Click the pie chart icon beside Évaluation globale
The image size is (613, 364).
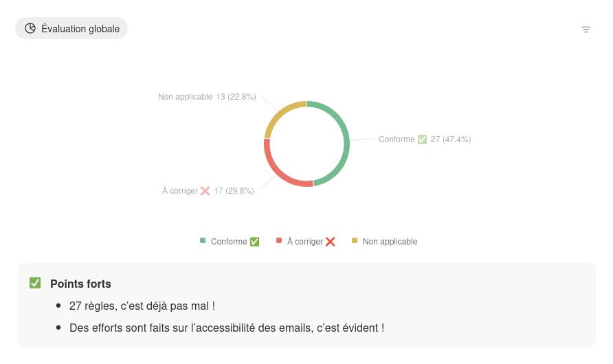(30, 28)
